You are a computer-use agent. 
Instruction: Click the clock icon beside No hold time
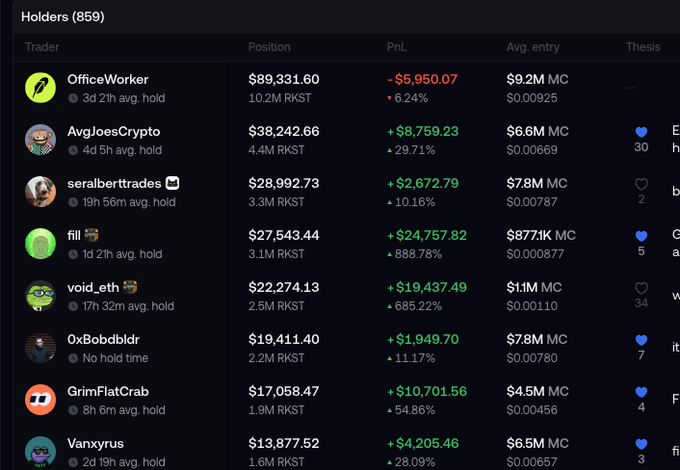click(73, 359)
